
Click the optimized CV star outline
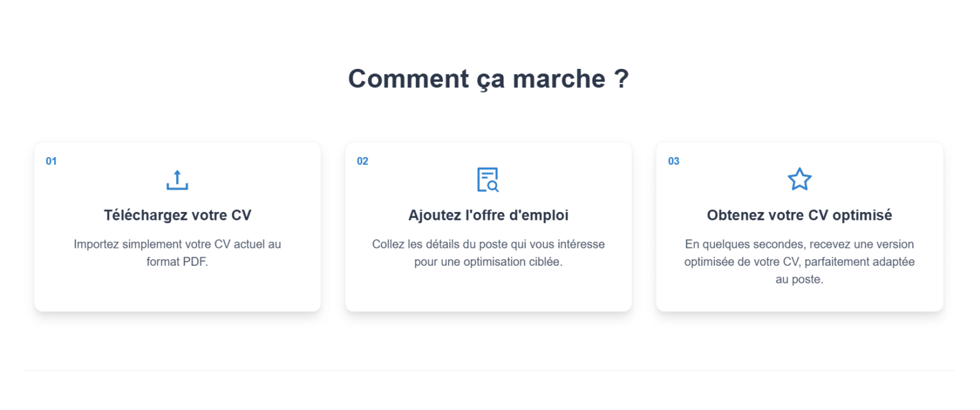pos(799,179)
